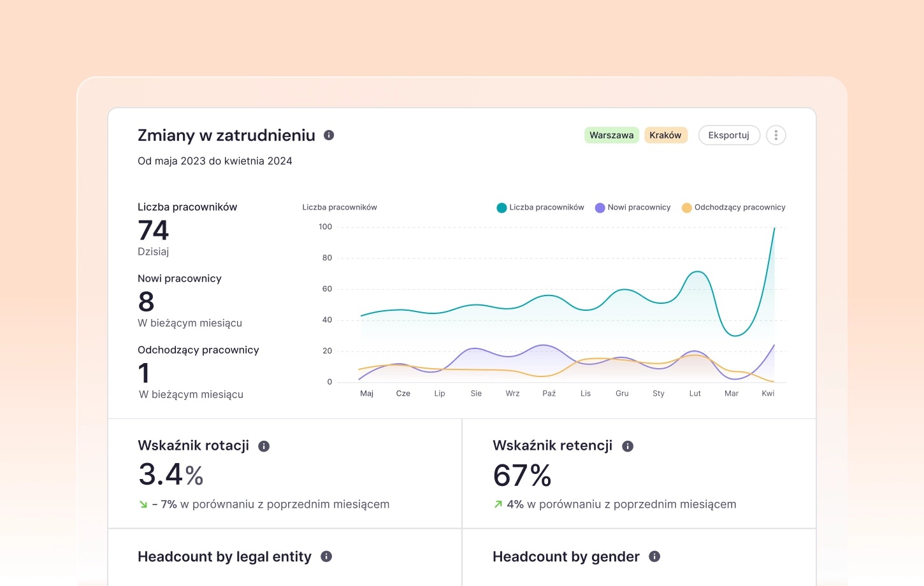Click the date range Od maja 2023 text
924x586 pixels.
pos(215,161)
